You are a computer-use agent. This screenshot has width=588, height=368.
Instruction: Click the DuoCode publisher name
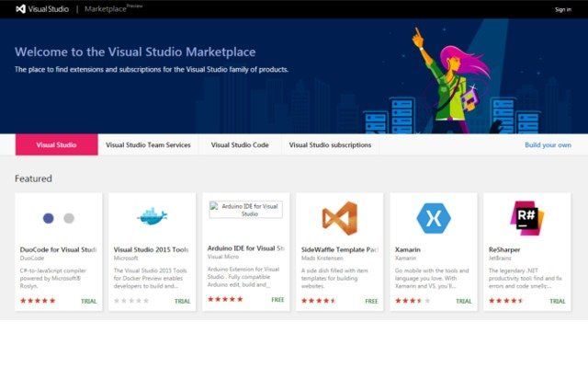pyautogui.click(x=32, y=259)
